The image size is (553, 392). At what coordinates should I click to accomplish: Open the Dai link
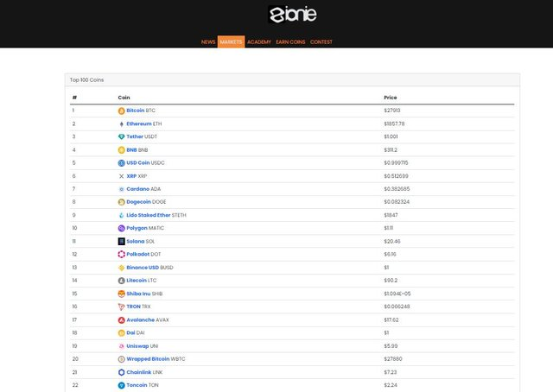coord(130,332)
